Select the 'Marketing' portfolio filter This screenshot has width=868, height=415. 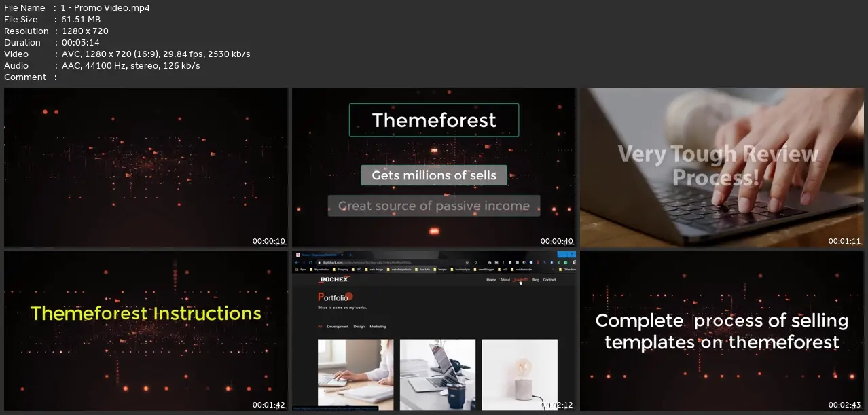[x=378, y=327]
